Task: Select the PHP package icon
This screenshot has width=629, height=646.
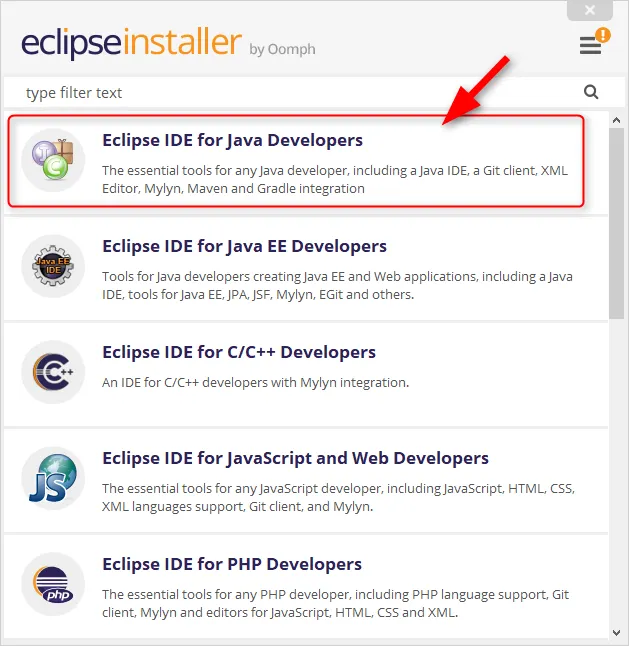Action: (x=53, y=584)
